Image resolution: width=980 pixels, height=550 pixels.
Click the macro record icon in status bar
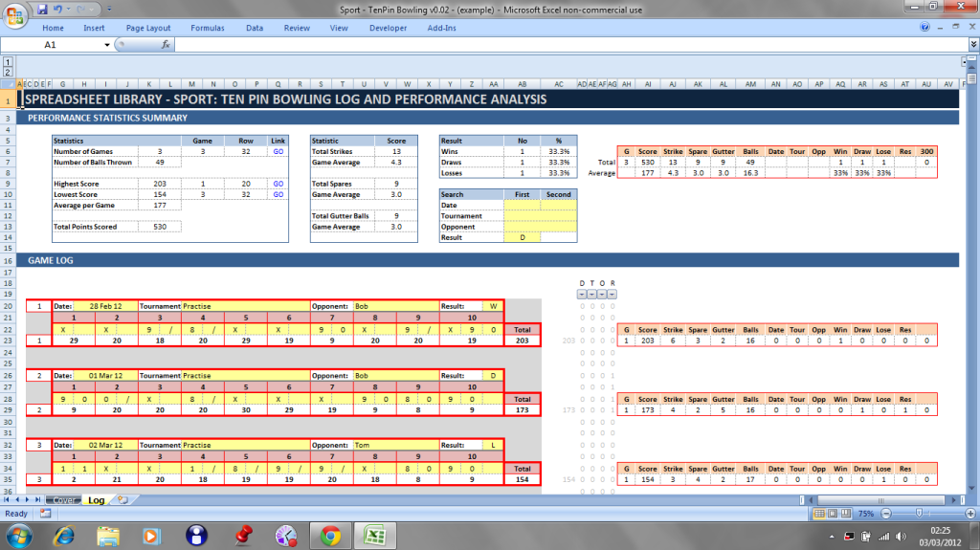(x=45, y=514)
